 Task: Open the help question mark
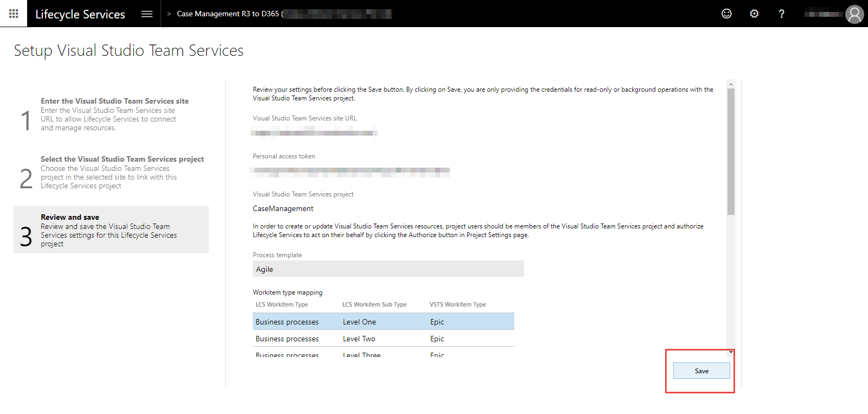[782, 14]
